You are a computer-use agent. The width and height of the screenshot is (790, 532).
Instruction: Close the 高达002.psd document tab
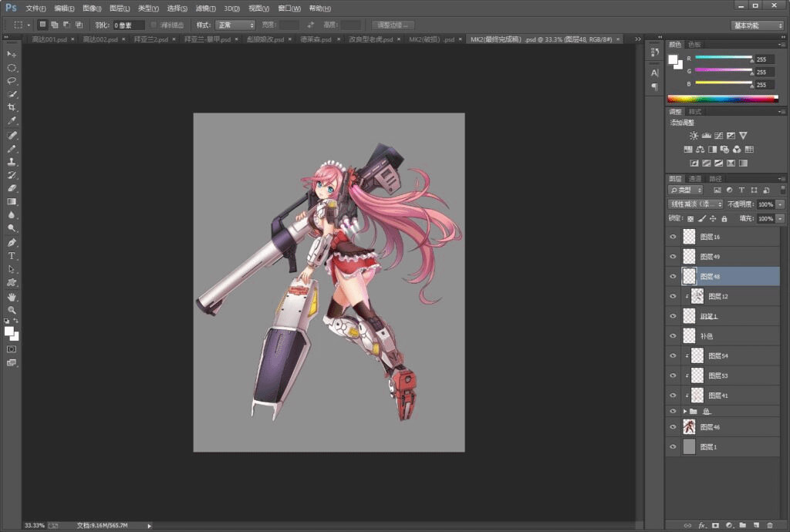(x=123, y=39)
